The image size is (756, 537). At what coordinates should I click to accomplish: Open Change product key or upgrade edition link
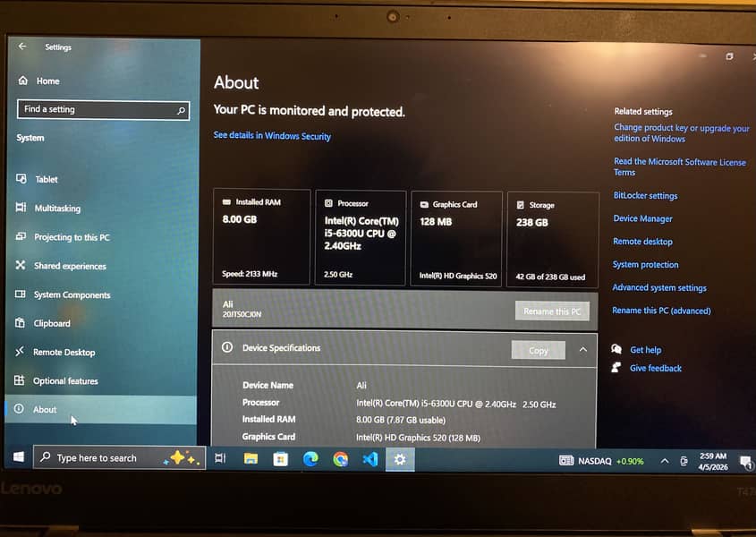681,133
